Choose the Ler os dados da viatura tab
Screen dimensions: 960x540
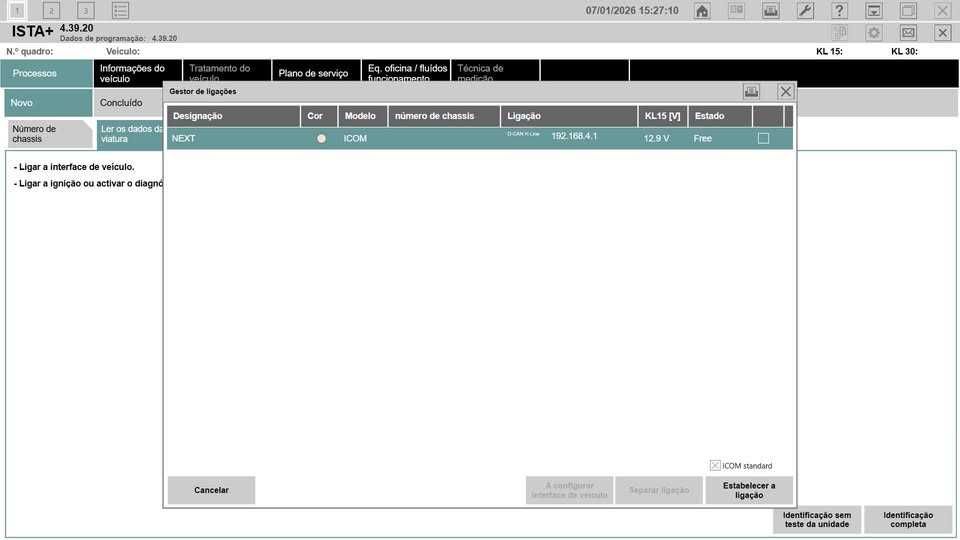[x=130, y=134]
